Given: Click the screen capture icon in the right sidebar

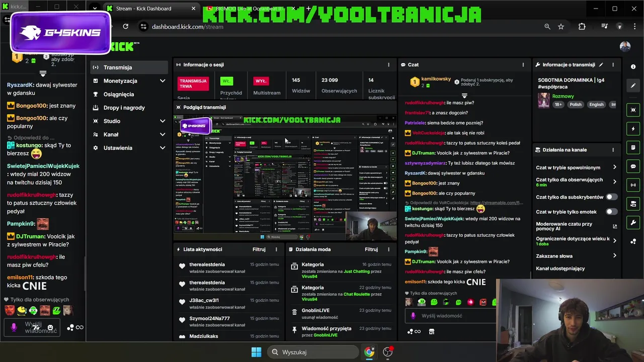Looking at the screenshot, I should tap(633, 110).
